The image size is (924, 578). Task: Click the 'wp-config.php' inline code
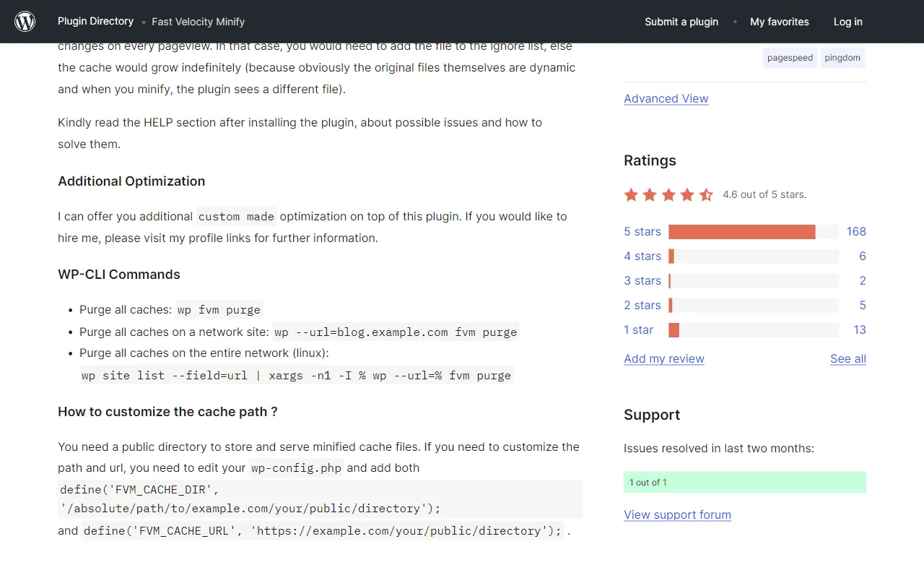click(296, 468)
